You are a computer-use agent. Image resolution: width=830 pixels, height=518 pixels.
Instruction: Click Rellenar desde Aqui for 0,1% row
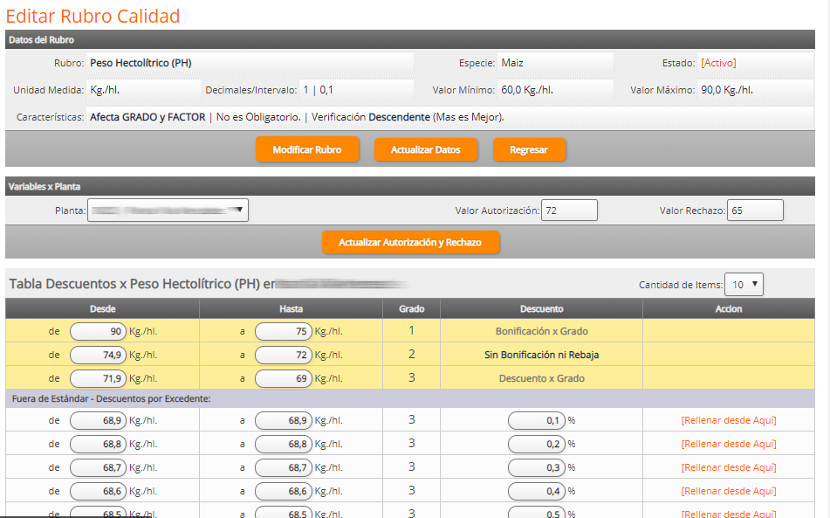pos(728,420)
